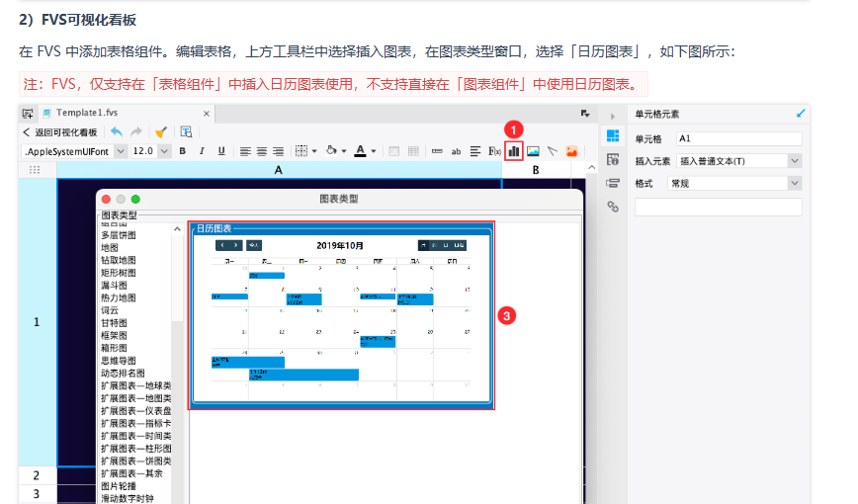
Task: Align cell text to the right
Action: point(279,151)
